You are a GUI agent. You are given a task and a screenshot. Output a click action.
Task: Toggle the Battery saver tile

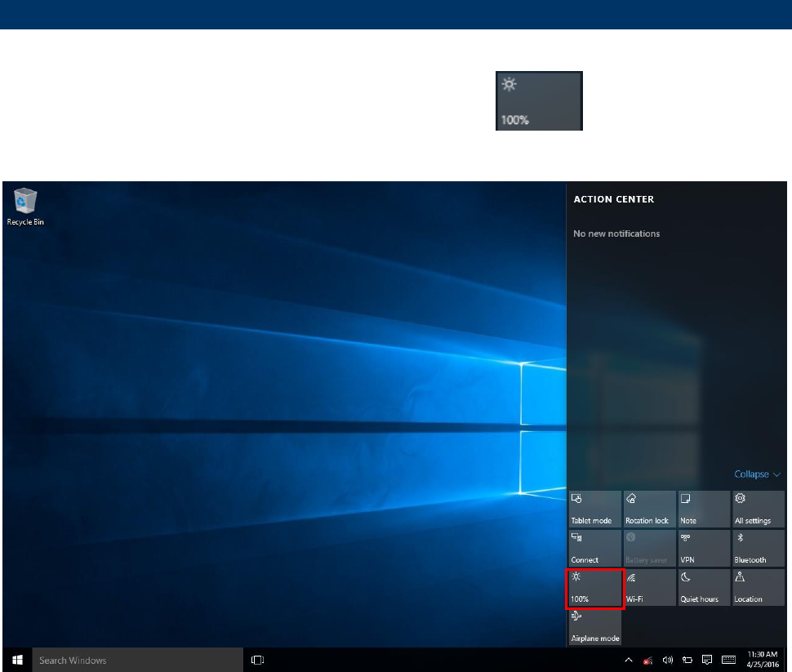(x=650, y=548)
